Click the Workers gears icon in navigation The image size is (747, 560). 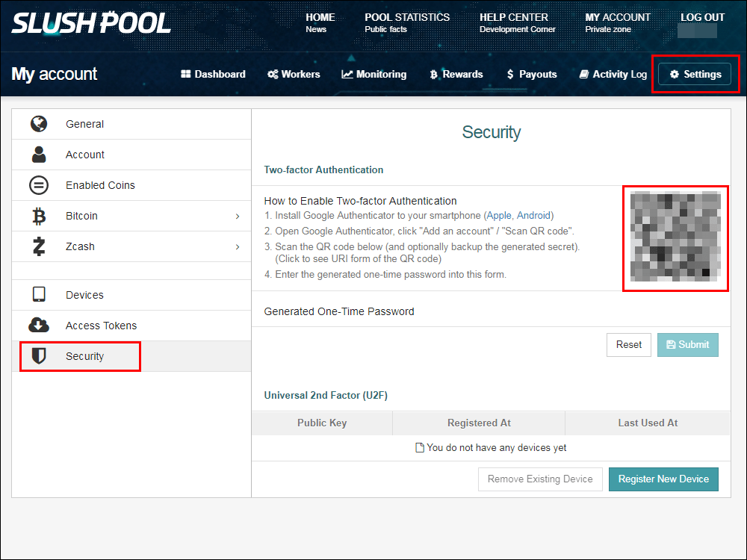[273, 74]
